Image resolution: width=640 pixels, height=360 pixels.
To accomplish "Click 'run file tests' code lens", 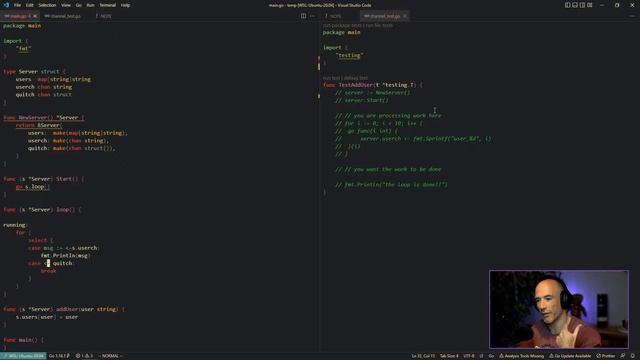I will pos(379,26).
